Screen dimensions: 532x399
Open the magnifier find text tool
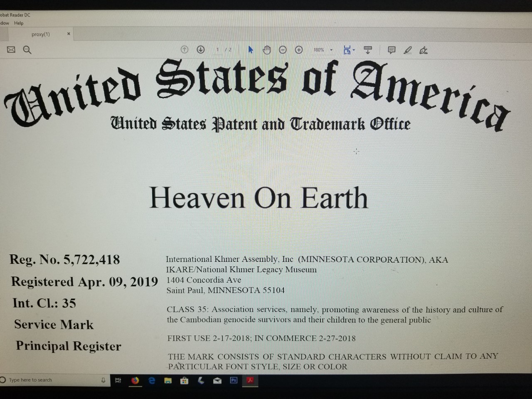pos(27,50)
